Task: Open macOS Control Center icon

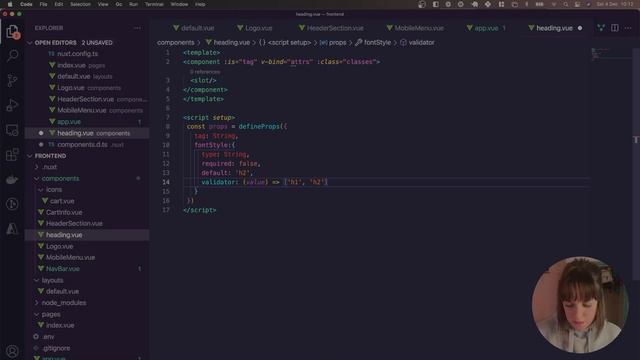Action: point(577,4)
